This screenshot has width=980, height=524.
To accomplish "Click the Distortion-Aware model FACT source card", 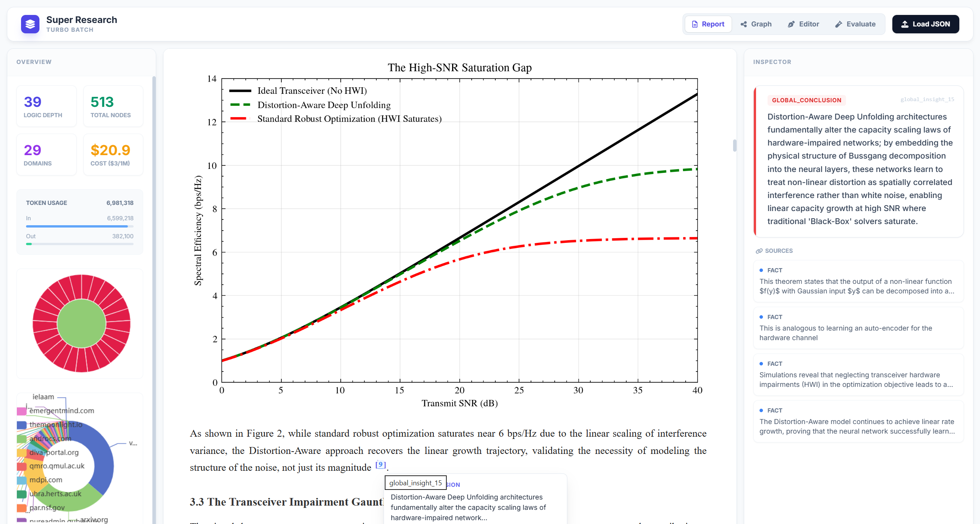I will pyautogui.click(x=858, y=421).
